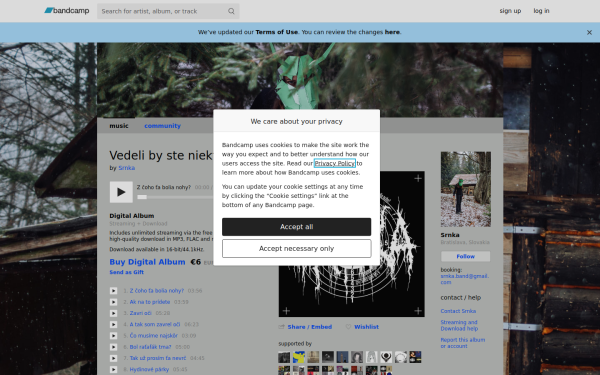Choose Accept necessary only
This screenshot has height=375, width=600.
pyautogui.click(x=297, y=249)
